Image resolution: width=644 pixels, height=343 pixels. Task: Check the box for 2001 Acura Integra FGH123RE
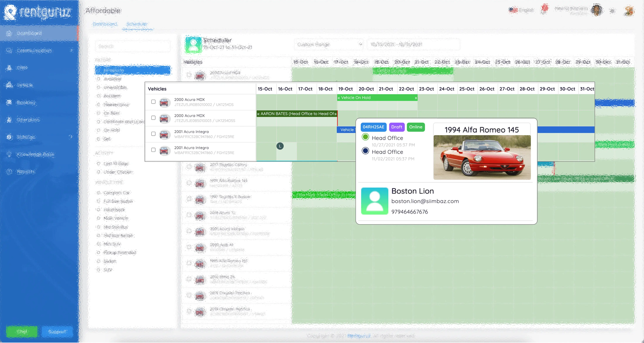pyautogui.click(x=153, y=134)
